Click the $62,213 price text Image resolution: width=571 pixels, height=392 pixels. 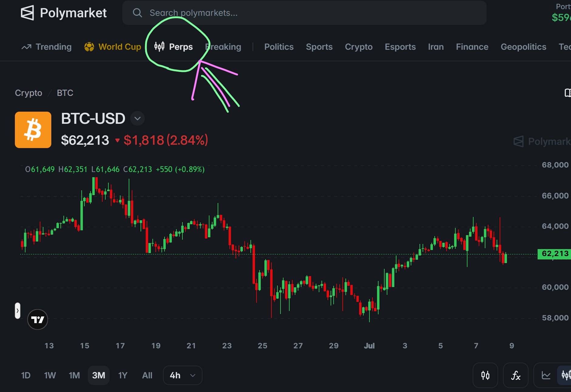click(x=85, y=140)
